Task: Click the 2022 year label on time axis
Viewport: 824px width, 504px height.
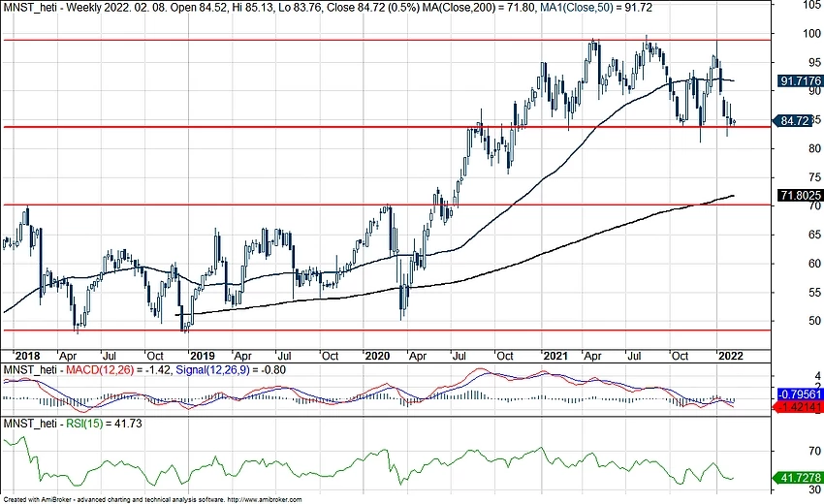Action: 731,356
